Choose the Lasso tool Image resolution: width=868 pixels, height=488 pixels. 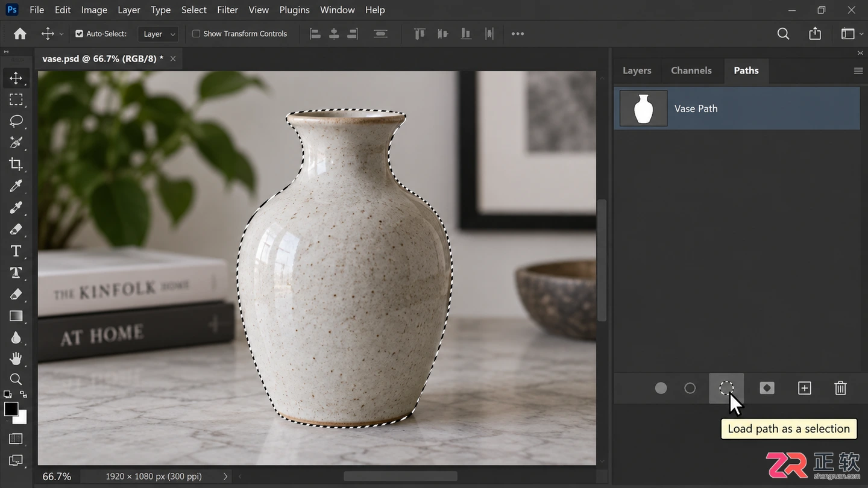[x=16, y=121]
